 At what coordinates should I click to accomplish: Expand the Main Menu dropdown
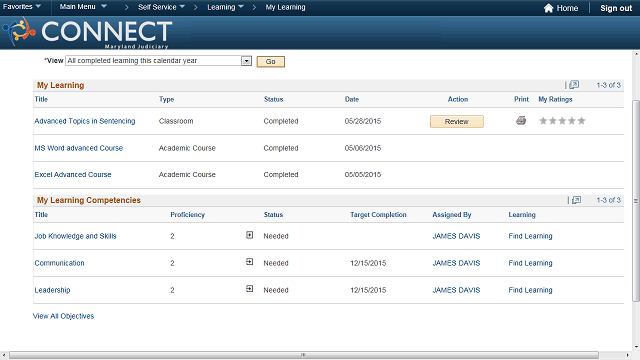click(83, 7)
